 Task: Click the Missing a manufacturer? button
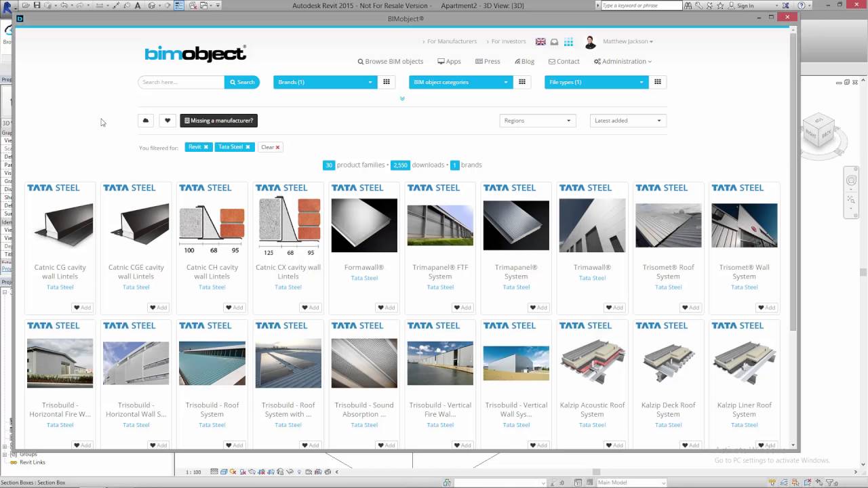point(218,121)
